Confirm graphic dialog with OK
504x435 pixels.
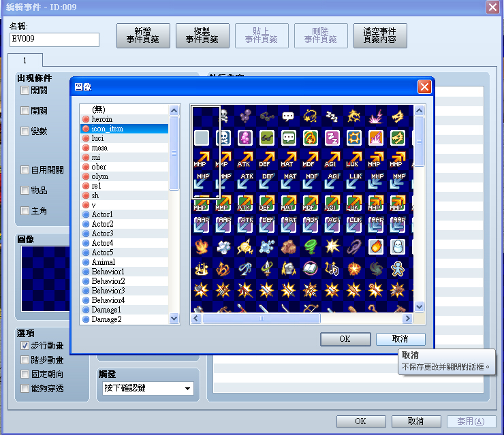click(345, 339)
